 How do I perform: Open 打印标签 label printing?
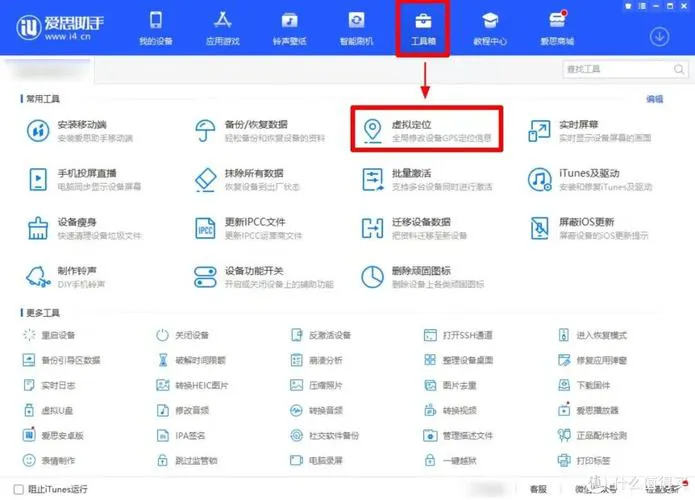[x=584, y=461]
